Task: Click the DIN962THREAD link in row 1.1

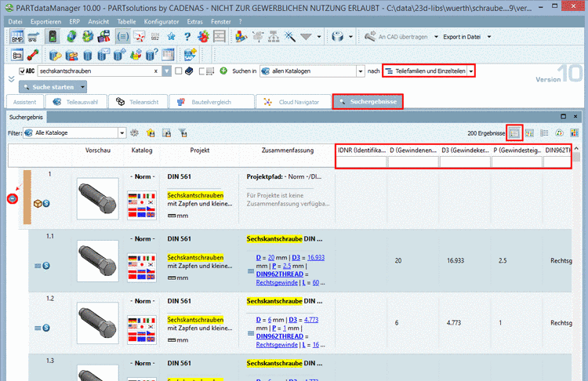Action: [279, 274]
